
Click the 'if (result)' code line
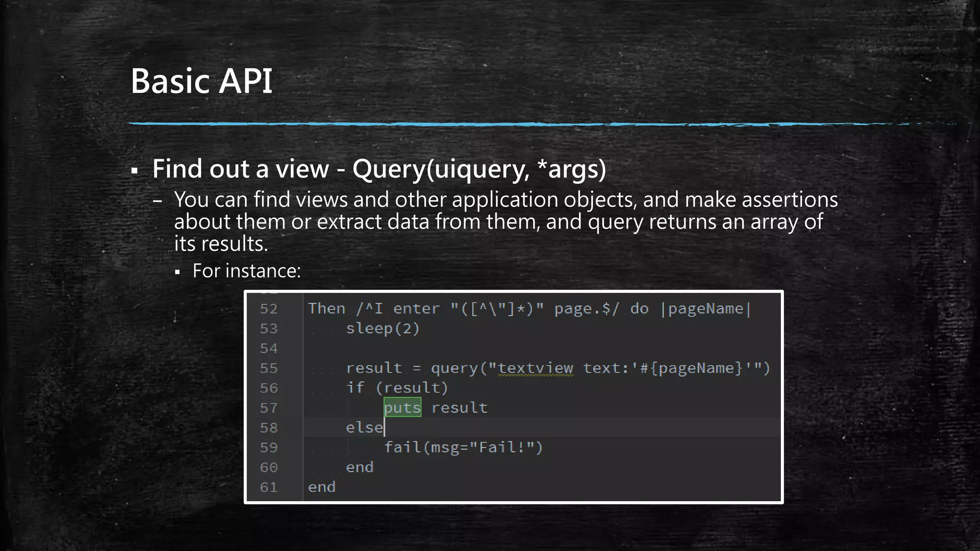click(397, 388)
